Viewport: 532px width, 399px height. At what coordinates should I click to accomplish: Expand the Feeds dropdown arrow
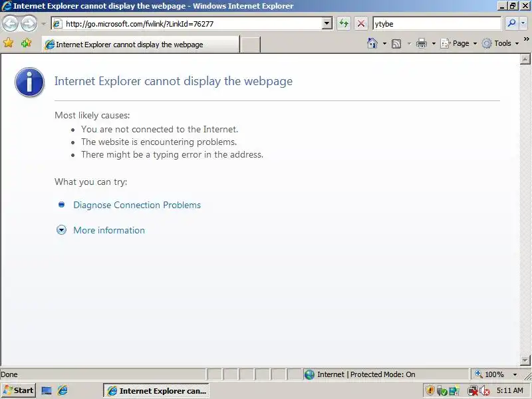coord(409,44)
